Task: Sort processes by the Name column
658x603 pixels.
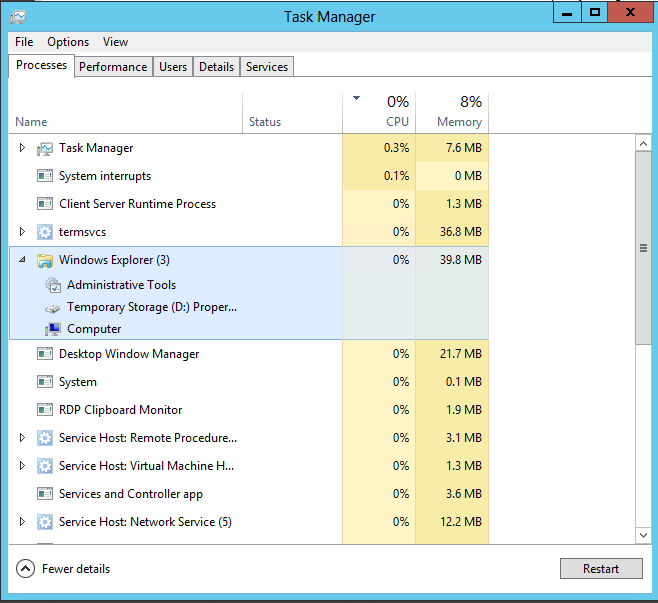Action: [x=125, y=113]
